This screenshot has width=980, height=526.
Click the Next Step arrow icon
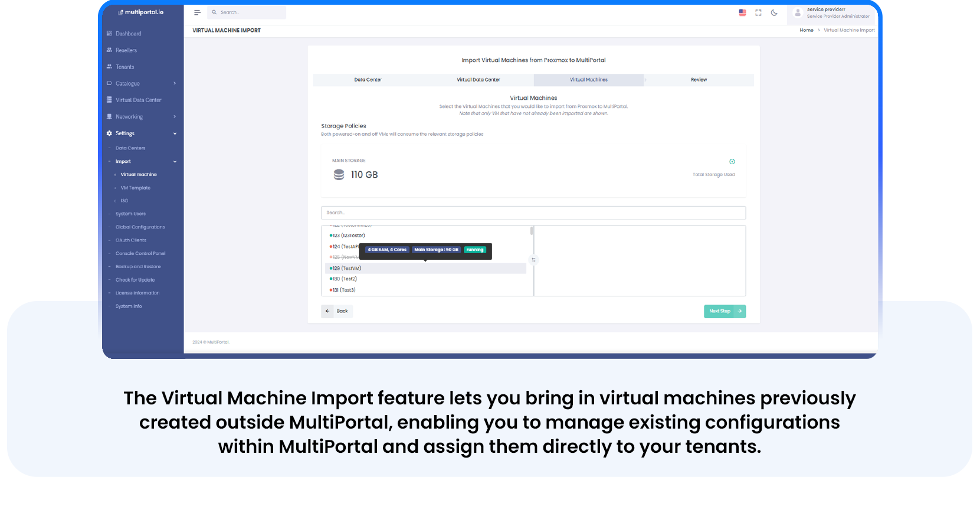pyautogui.click(x=740, y=311)
